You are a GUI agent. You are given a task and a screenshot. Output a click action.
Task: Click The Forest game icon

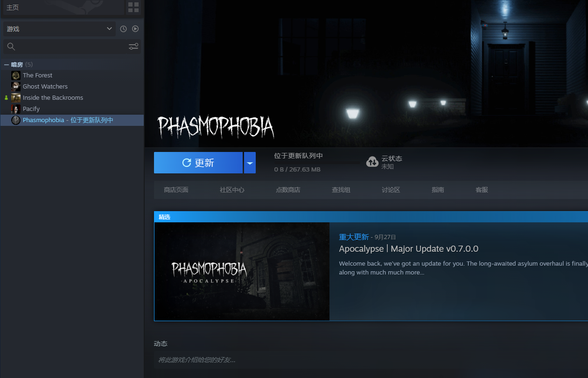(16, 75)
